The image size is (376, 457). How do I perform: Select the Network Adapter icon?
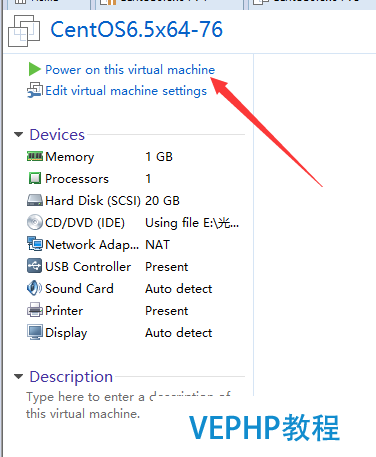coord(35,244)
